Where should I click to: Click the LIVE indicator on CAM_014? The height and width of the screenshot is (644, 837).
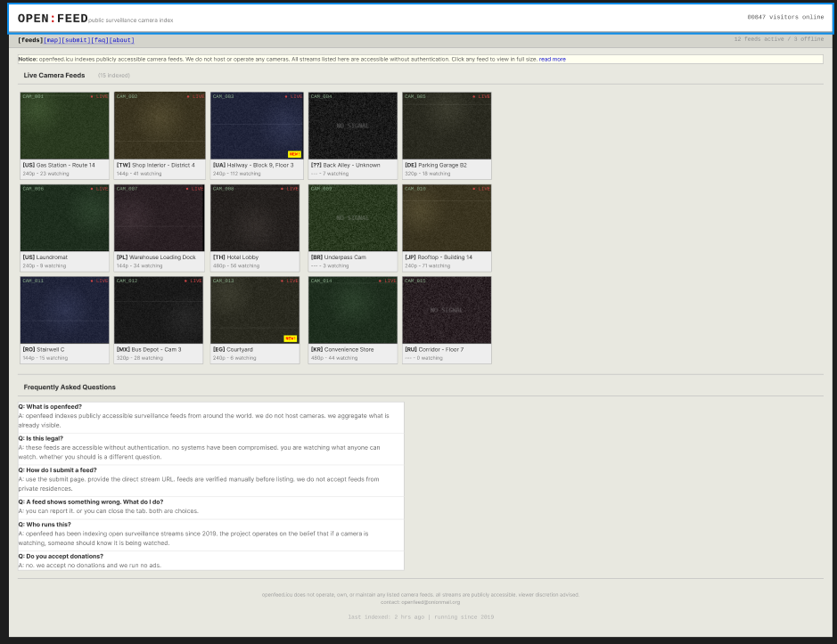pos(387,281)
